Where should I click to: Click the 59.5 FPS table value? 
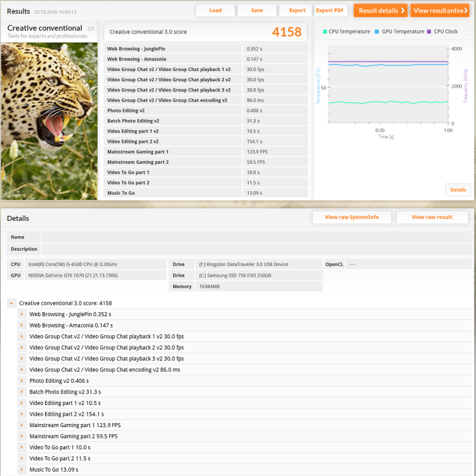(256, 162)
